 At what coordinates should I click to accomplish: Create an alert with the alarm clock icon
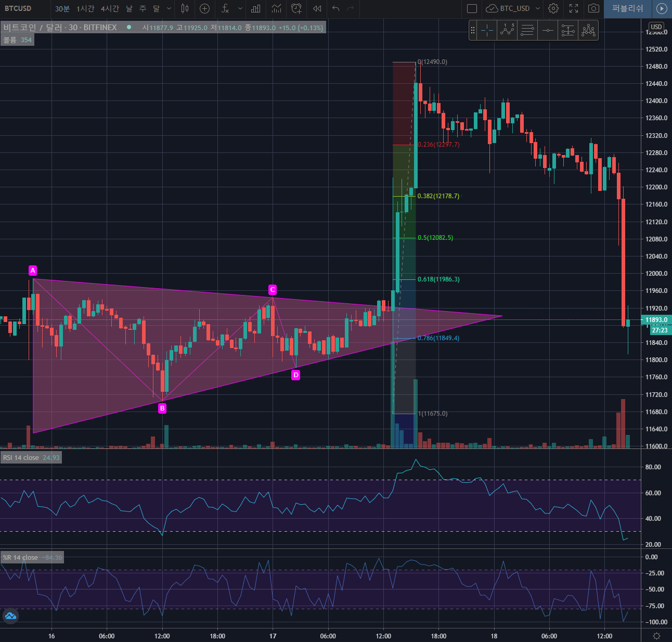pos(296,8)
